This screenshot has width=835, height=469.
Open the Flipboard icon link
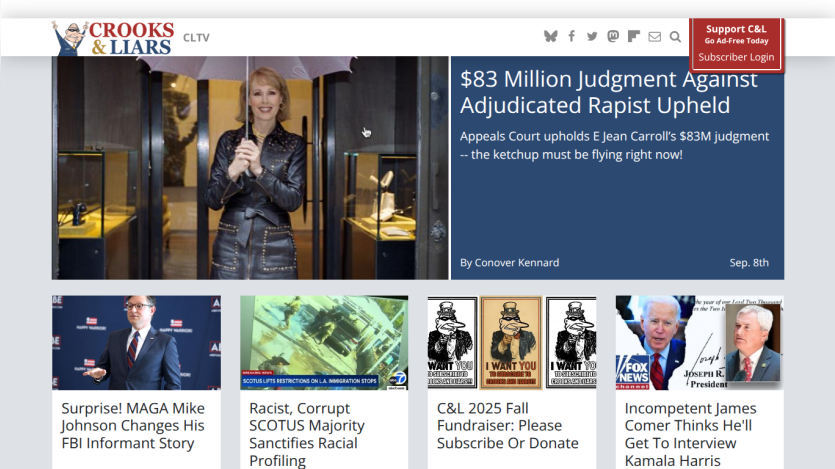[634, 36]
